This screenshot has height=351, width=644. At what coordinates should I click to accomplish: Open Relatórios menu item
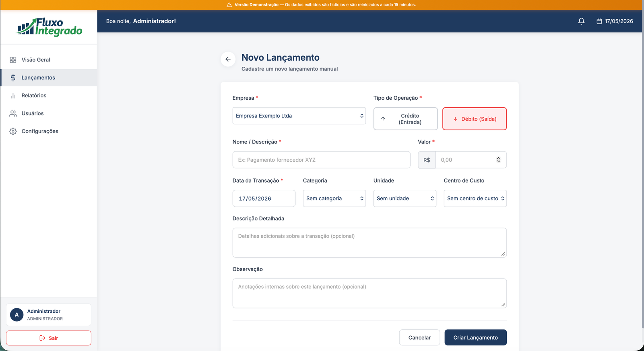tap(49, 95)
